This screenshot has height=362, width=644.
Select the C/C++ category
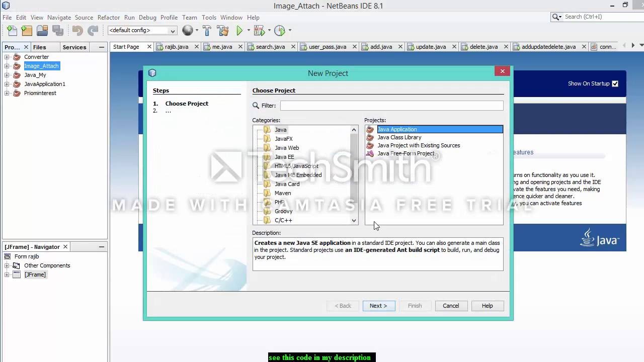pyautogui.click(x=283, y=220)
